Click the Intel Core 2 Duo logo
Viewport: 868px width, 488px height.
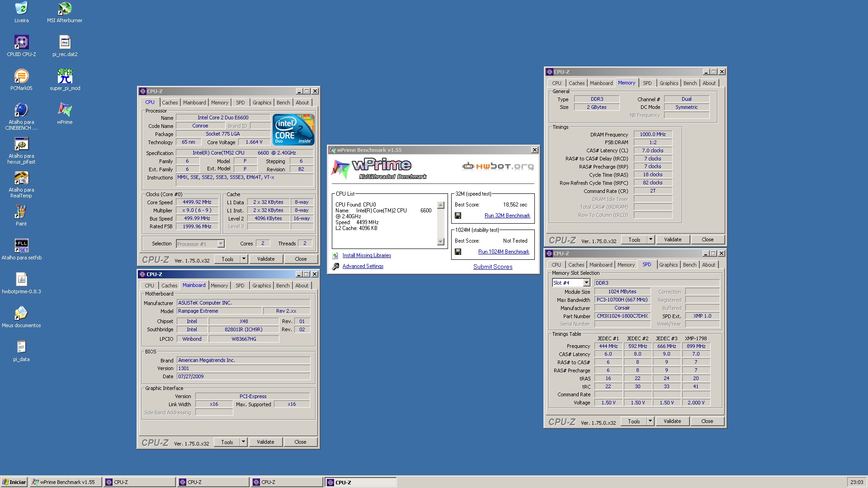(x=293, y=129)
